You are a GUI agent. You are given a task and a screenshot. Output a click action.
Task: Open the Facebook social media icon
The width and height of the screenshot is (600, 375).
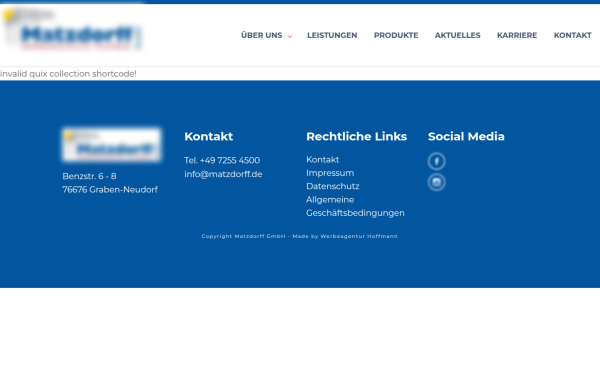coord(436,161)
